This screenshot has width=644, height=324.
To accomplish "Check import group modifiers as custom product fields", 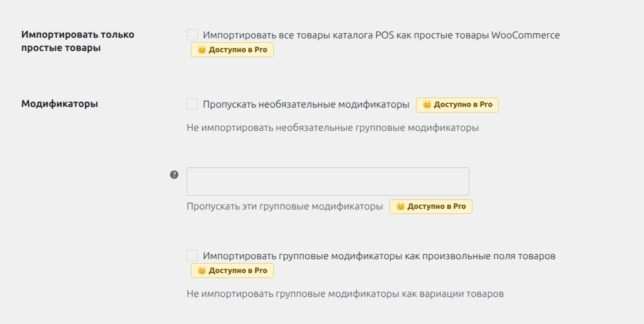I will pos(192,255).
